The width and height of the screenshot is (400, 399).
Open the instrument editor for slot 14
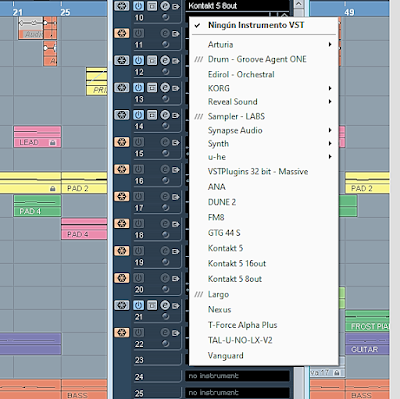point(165,115)
